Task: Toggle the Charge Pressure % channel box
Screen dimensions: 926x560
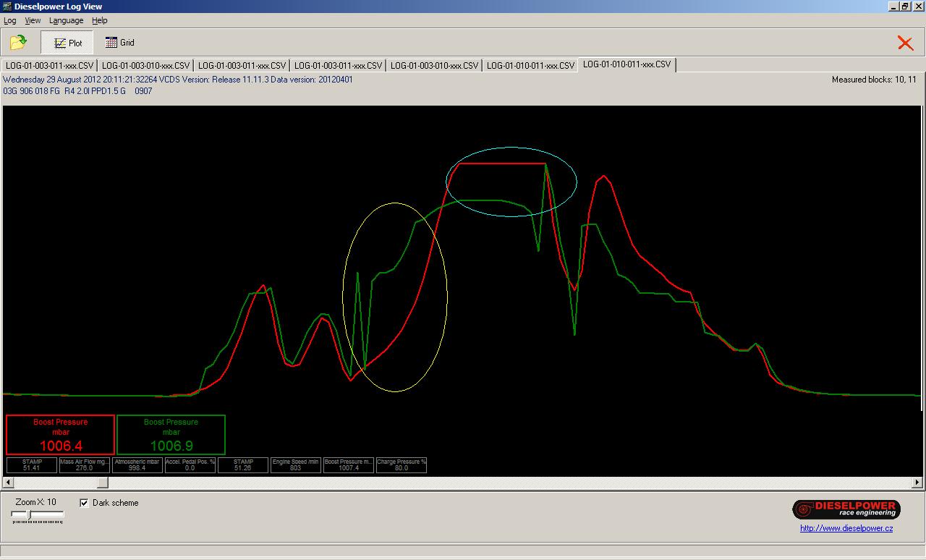Action: coord(401,464)
